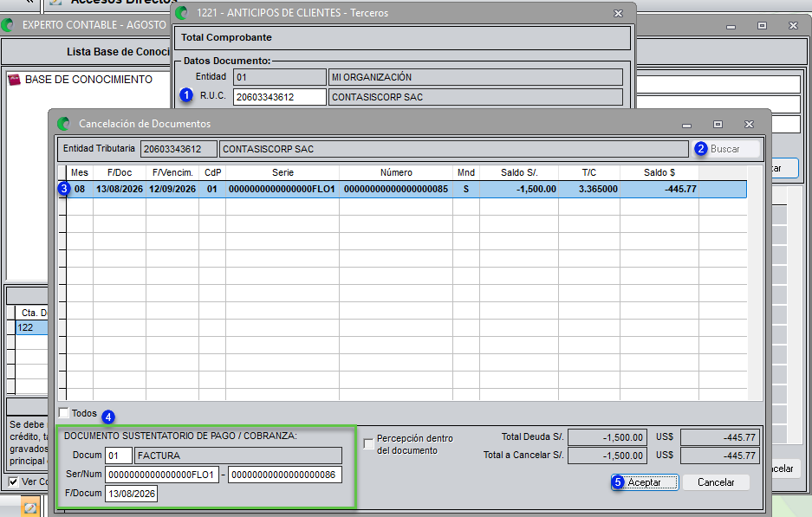
Task: Click MI ORGANIZACIÓN entity name field
Action: click(476, 77)
